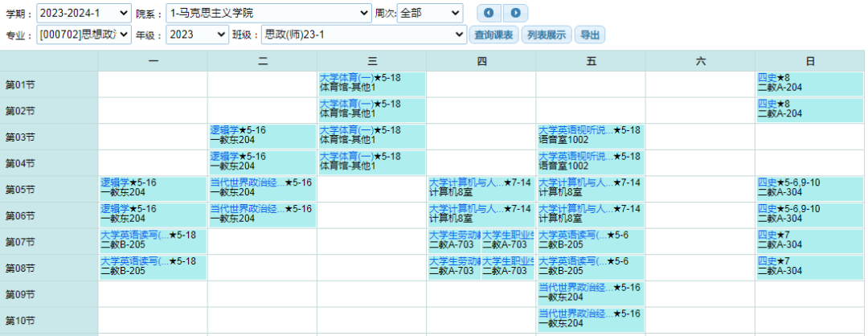Open the 班级 class dropdown
Viewport: 868px width, 336px height.
click(364, 35)
